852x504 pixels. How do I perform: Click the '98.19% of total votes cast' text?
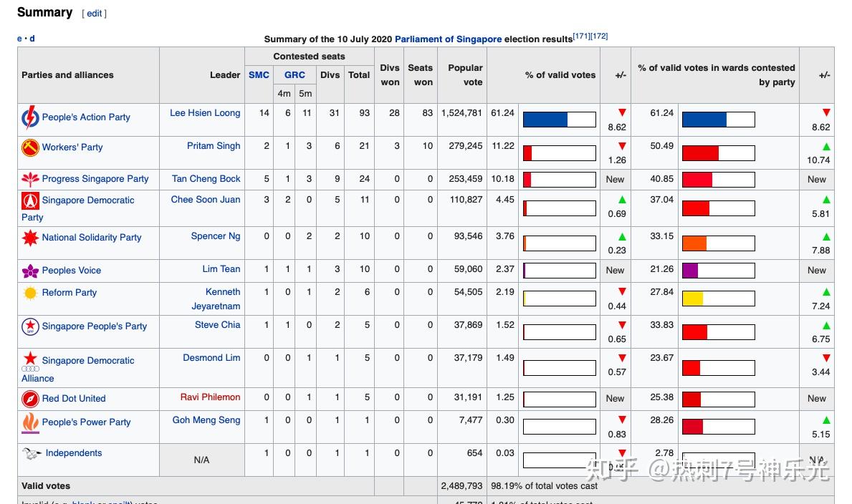(544, 486)
